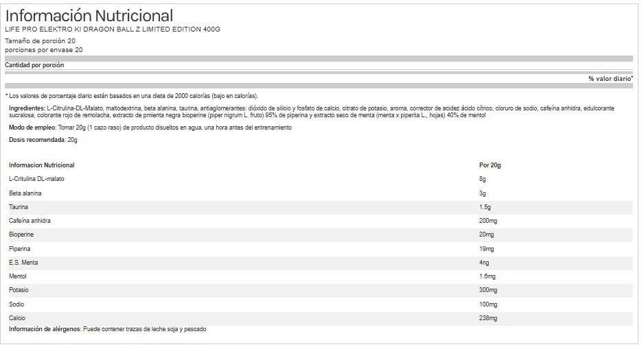Image resolution: width=644 pixels, height=349 pixels.
Task: Select the 'Por 20g' table column header
Action: 490,165
